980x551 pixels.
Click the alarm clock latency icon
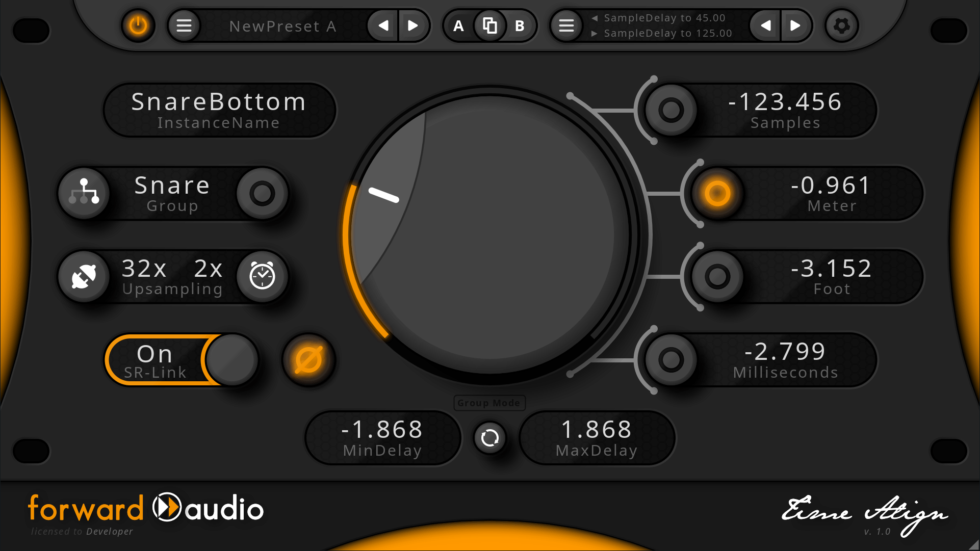pos(262,277)
